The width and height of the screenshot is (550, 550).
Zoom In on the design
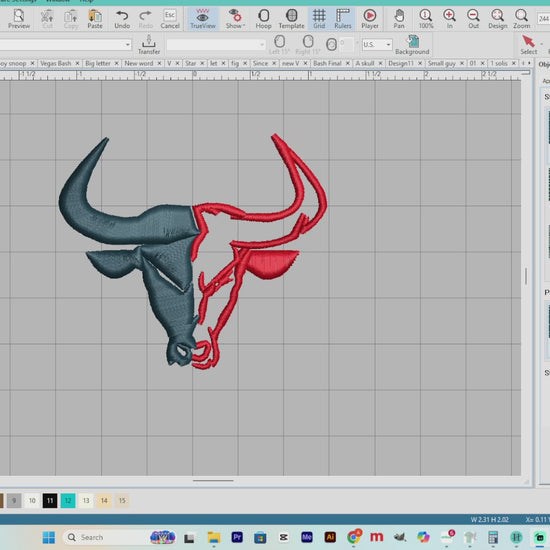(449, 19)
